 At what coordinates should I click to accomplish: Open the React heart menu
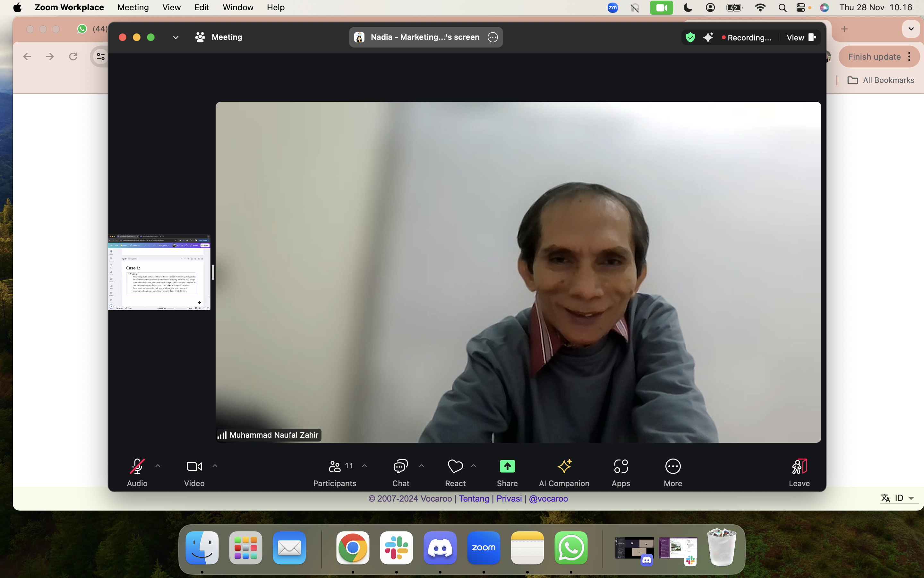tap(455, 473)
